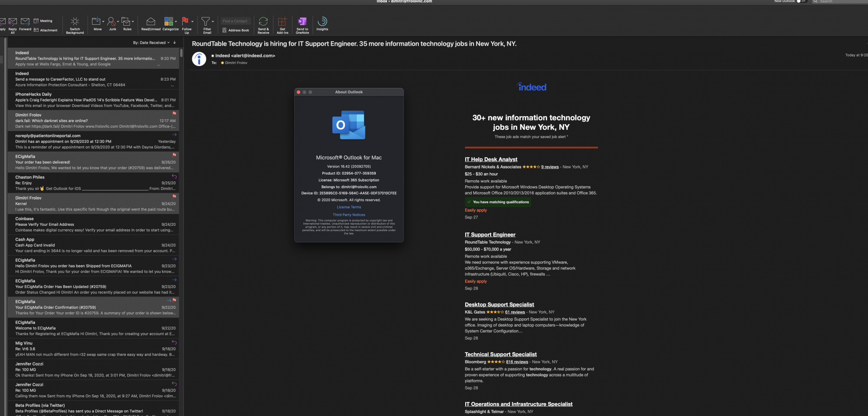Click the Follow Up flag icon

(x=185, y=21)
